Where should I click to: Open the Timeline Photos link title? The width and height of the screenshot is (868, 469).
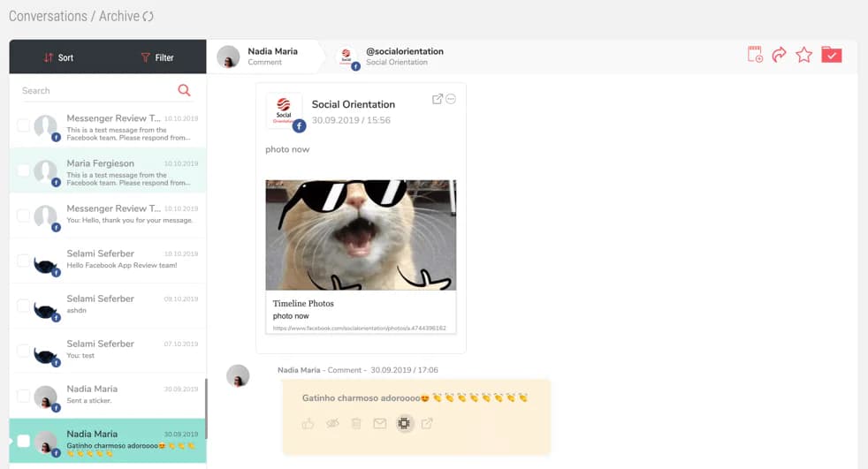pos(303,303)
